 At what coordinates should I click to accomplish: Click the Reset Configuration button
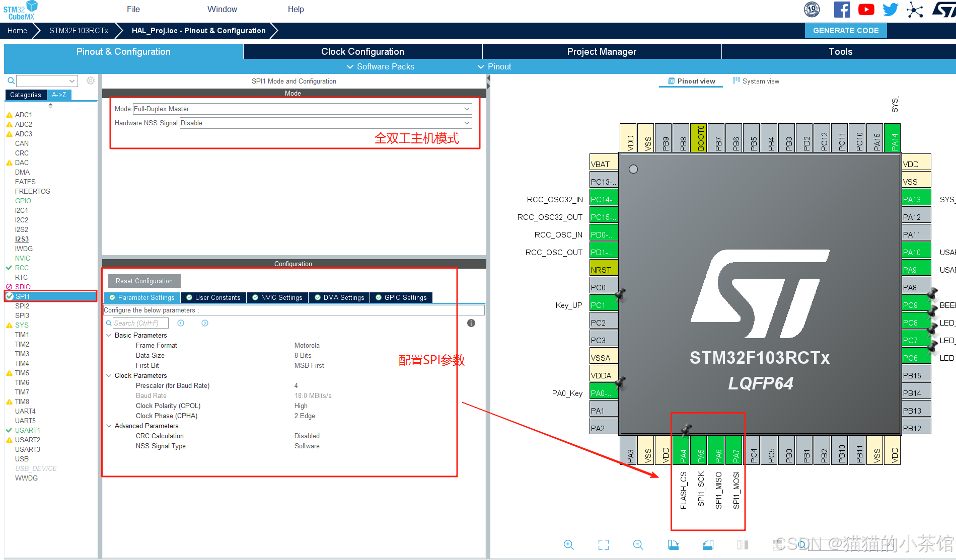coord(144,281)
